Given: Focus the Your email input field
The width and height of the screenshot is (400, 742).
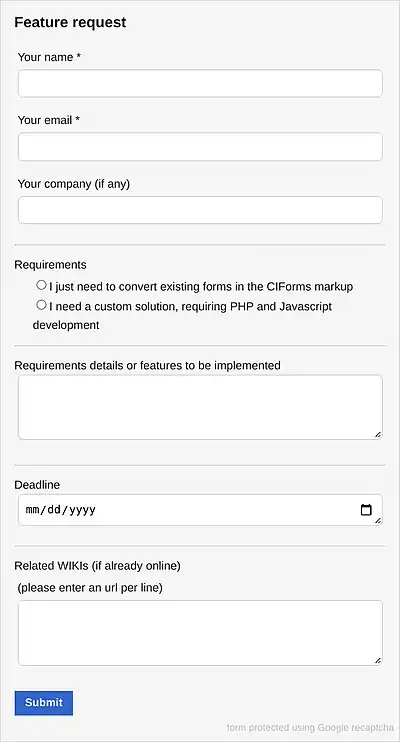Looking at the screenshot, I should coord(200,147).
